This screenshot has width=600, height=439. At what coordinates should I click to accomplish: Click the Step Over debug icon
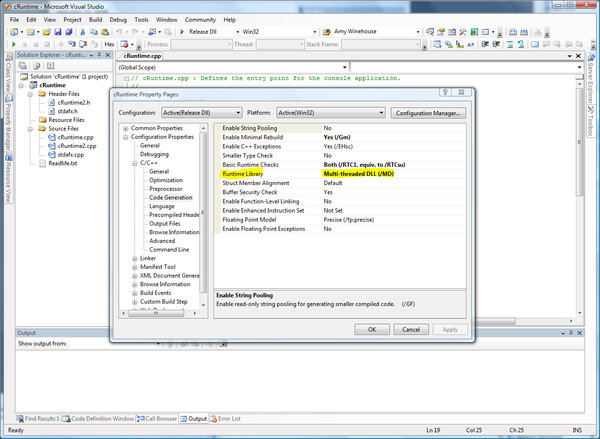[x=83, y=44]
